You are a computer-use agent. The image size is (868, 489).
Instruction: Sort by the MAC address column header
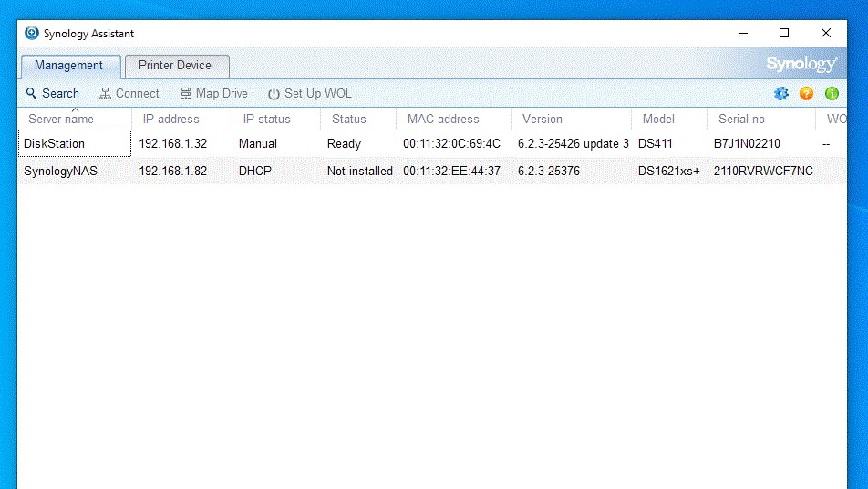pos(453,120)
